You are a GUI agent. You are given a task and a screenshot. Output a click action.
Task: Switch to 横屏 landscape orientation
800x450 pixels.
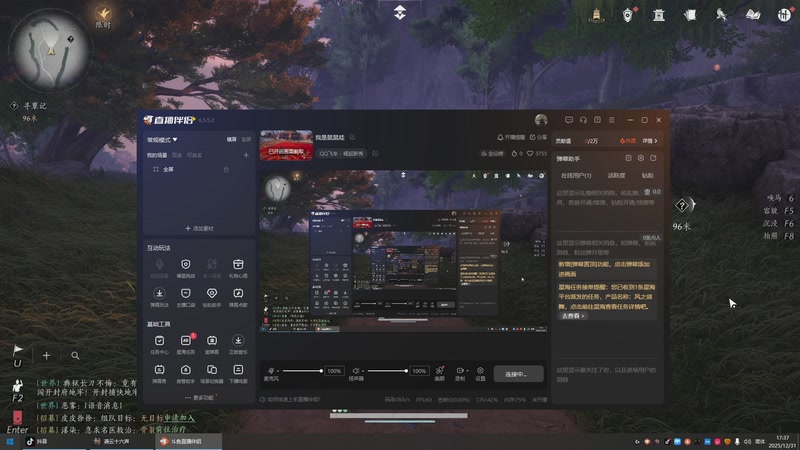click(x=232, y=139)
